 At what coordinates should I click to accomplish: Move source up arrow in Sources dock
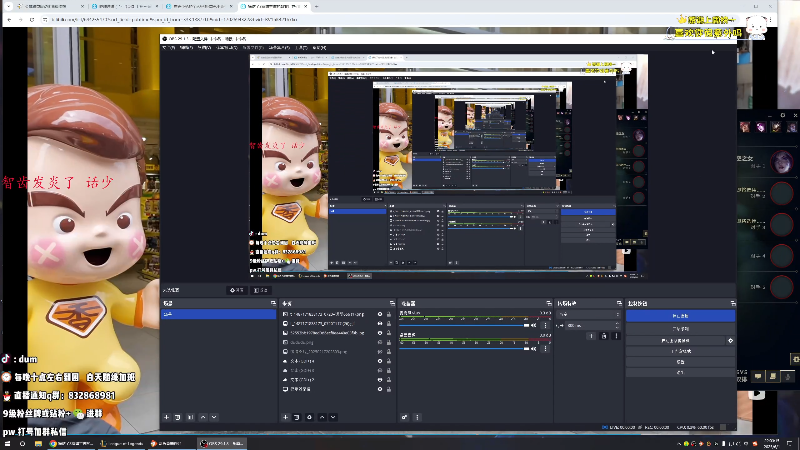[x=322, y=417]
